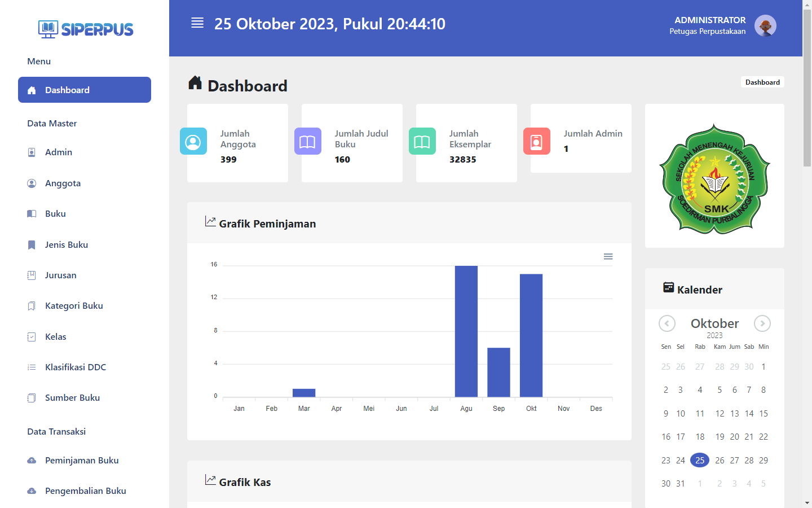
Task: Click the purple Jumlah Judul Buku icon
Action: click(308, 141)
